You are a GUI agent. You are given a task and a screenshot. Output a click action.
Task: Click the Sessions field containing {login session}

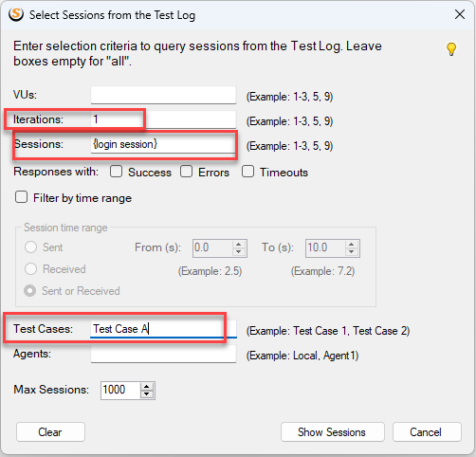(163, 144)
